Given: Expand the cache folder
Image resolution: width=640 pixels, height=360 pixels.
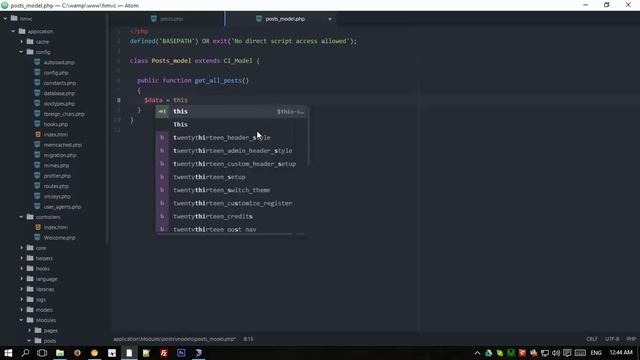Looking at the screenshot, I should click(22, 42).
